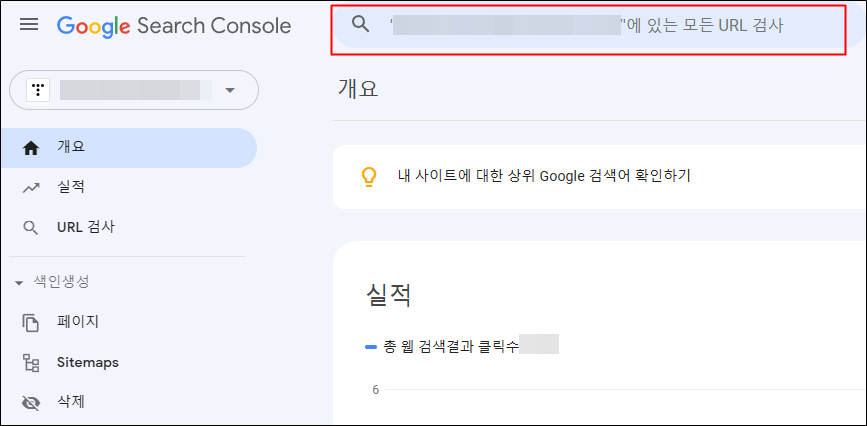Open the 상위 Google 검색어 확인하기 tip
The image size is (867, 426).
[544, 176]
